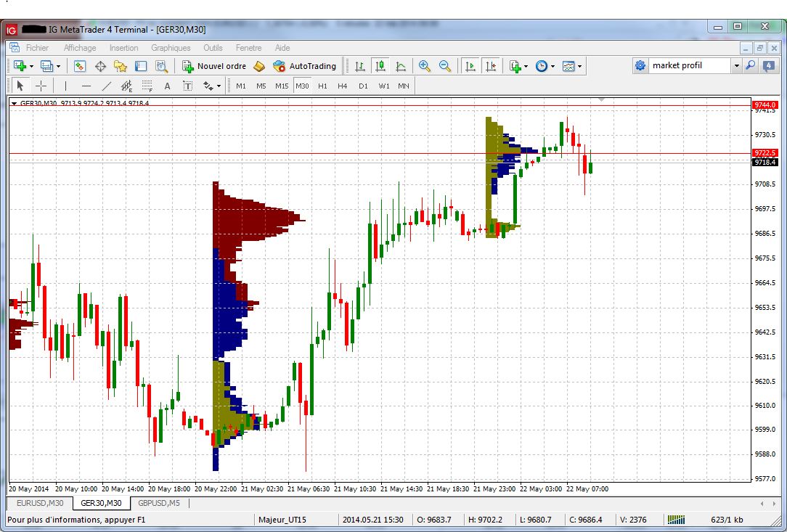
Task: Open the MetaEditor yellow book icon
Action: 259,66
